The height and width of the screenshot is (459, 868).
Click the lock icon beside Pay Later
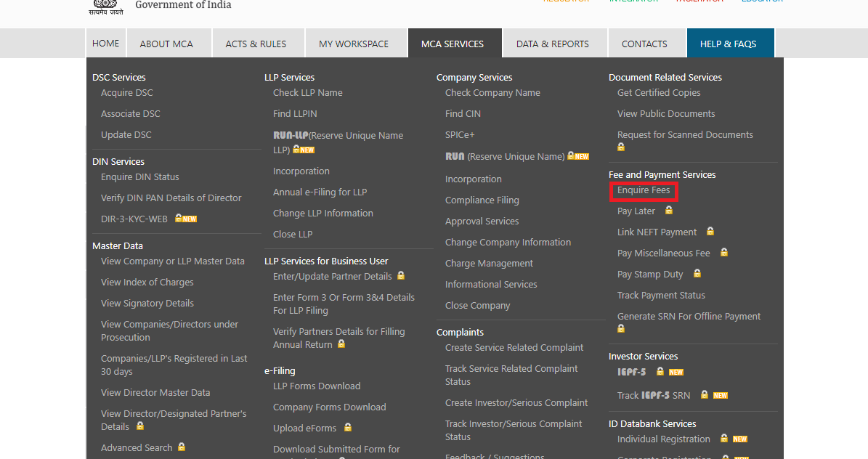[x=669, y=211]
